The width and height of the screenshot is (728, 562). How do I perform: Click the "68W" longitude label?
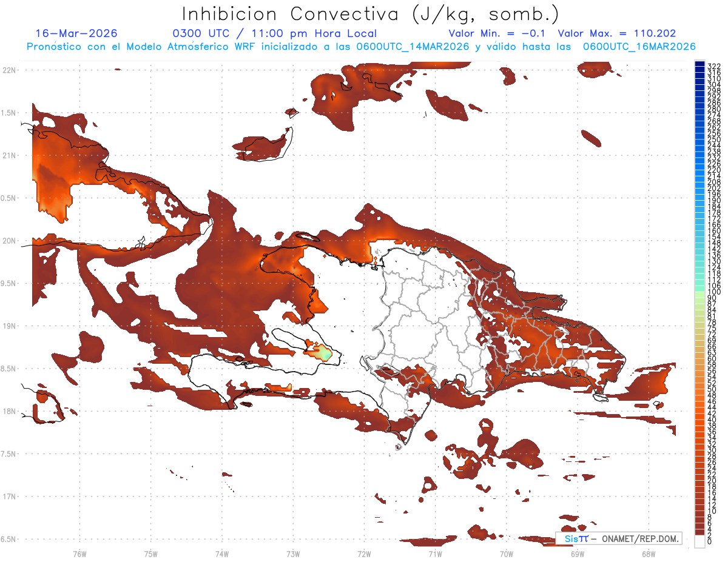click(x=648, y=554)
